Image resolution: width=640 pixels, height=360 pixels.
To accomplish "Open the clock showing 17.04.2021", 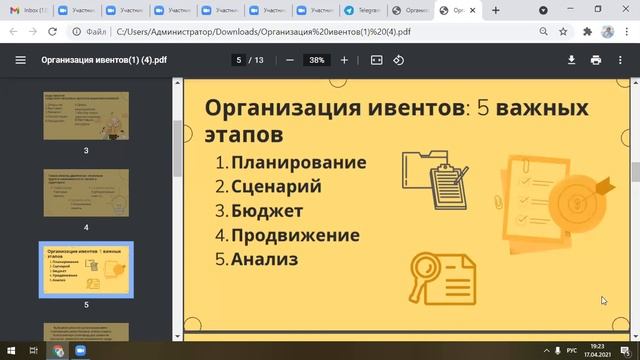I will coord(597,351).
